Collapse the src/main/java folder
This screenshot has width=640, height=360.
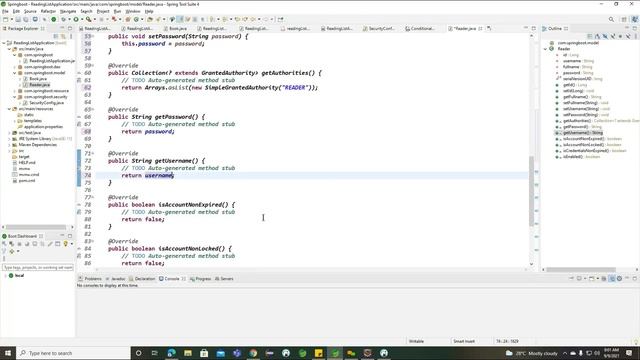[x=9, y=49]
